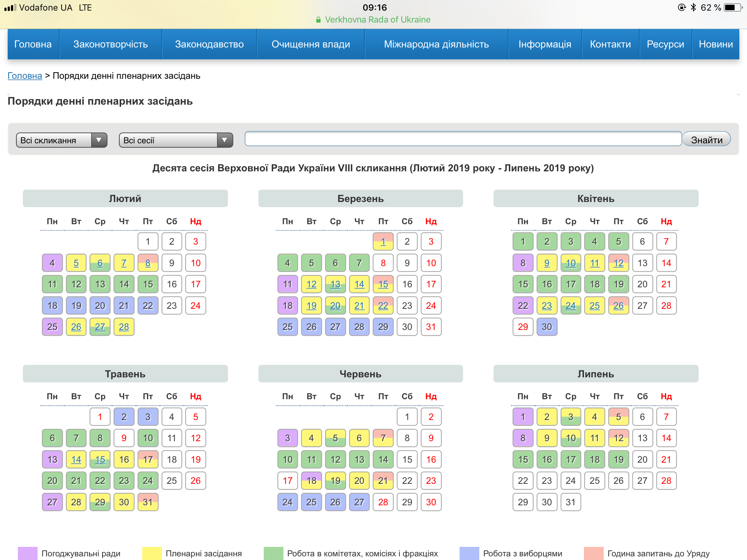The image size is (747, 560).
Task: Open May 14 agenda link
Action: 76,459
